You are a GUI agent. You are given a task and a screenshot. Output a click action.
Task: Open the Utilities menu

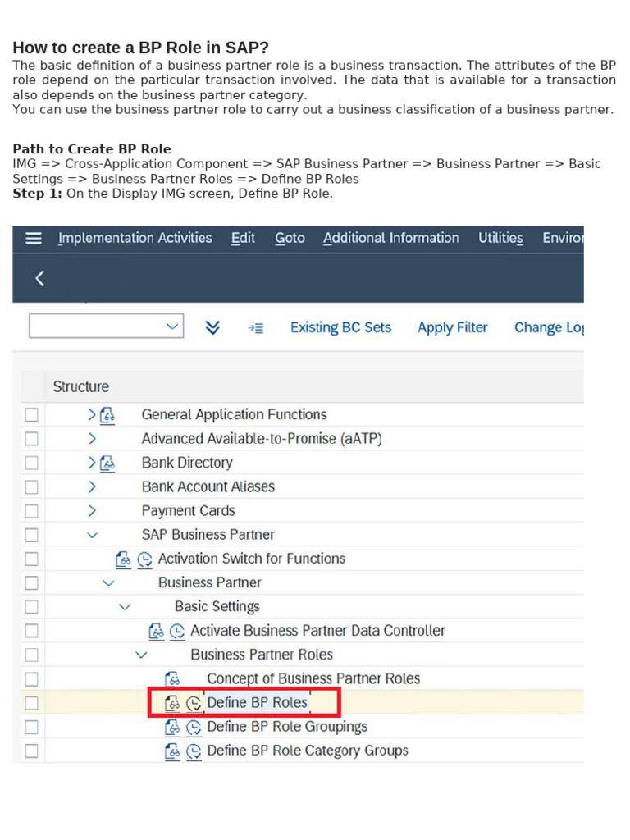(x=500, y=238)
